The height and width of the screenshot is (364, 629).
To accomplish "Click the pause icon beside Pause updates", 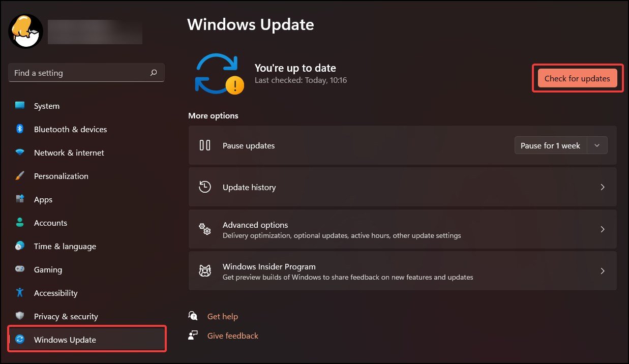I will tap(205, 145).
